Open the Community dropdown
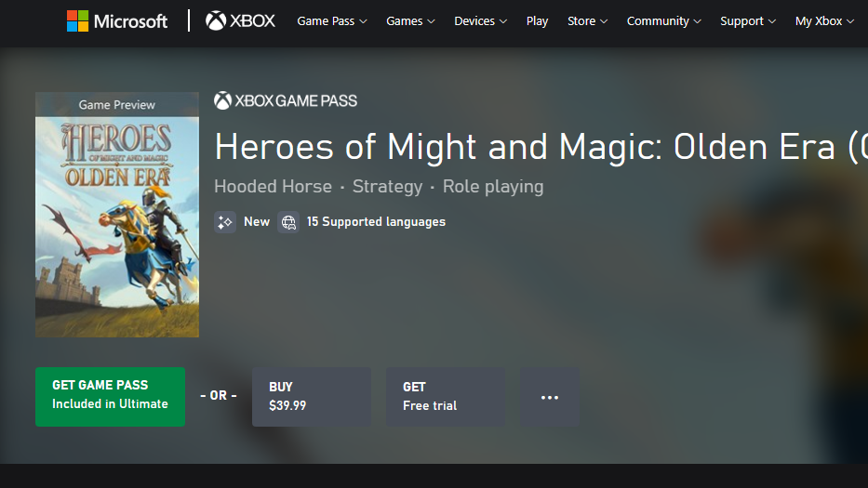The height and width of the screenshot is (488, 868). click(663, 21)
